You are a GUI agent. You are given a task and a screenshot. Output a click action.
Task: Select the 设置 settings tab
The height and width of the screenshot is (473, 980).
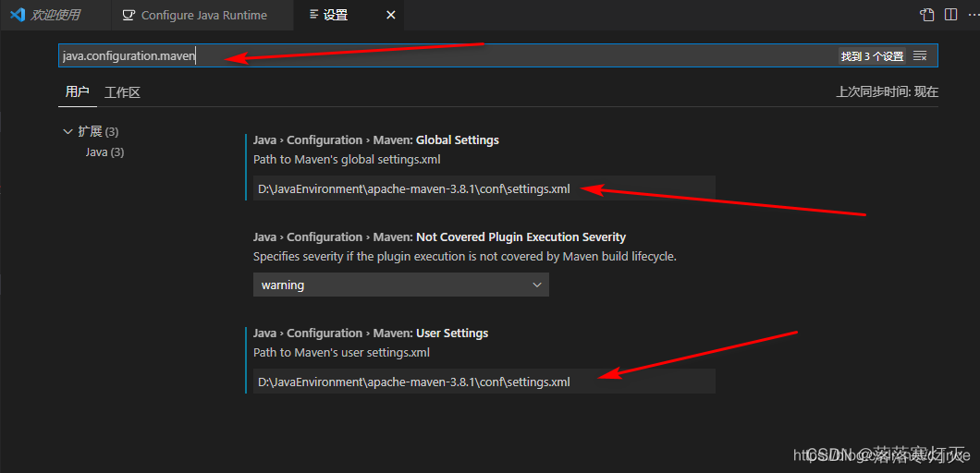point(349,15)
